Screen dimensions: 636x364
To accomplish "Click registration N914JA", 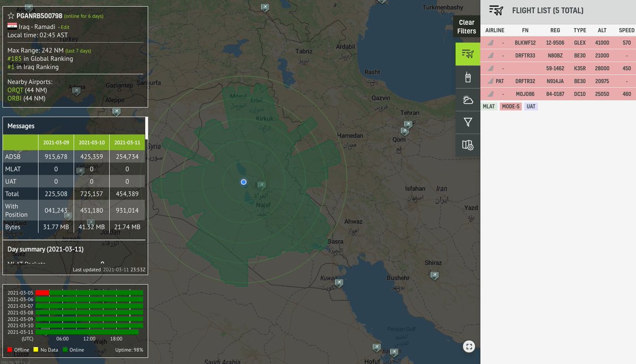I will tap(555, 82).
